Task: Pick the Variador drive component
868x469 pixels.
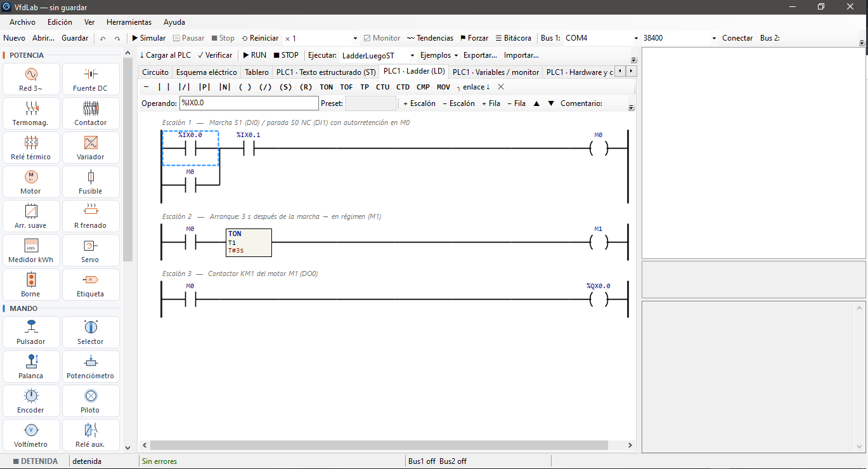Action: (91, 148)
